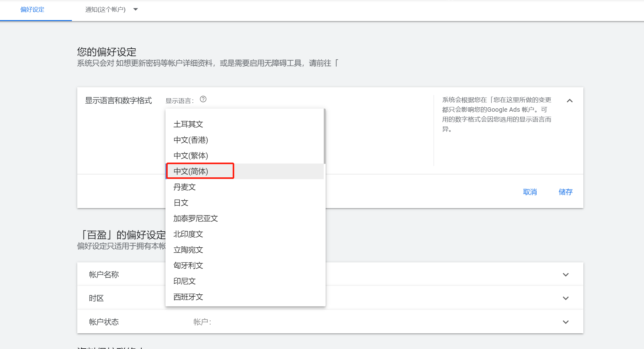The height and width of the screenshot is (349, 644).
Task: Select 中文(香港) from the language list
Action: click(x=191, y=140)
